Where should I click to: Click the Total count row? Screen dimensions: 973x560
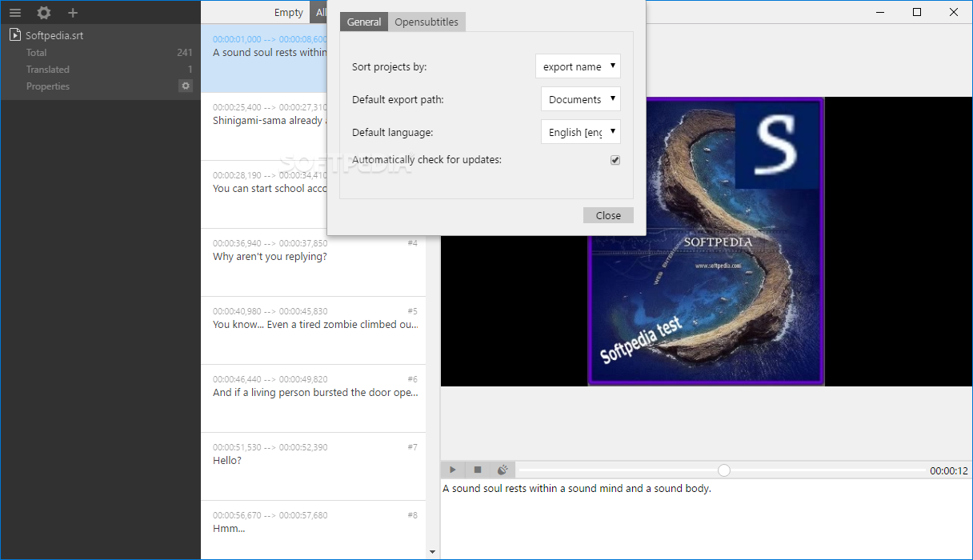point(100,52)
